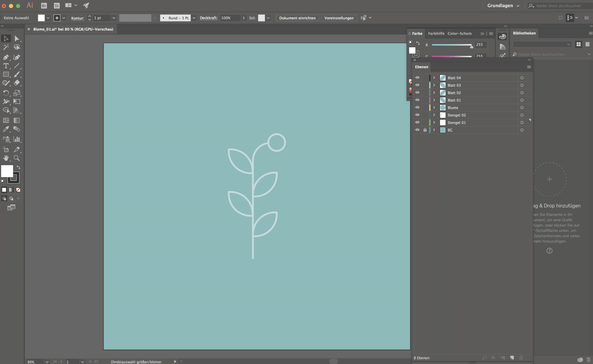Activate the Zoom tool
The height and width of the screenshot is (364, 593).
pos(17,158)
